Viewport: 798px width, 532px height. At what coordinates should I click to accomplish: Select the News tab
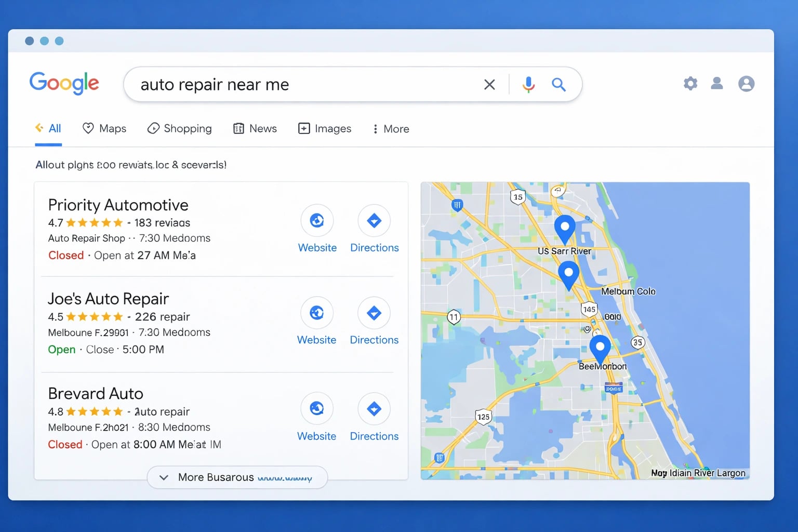255,128
